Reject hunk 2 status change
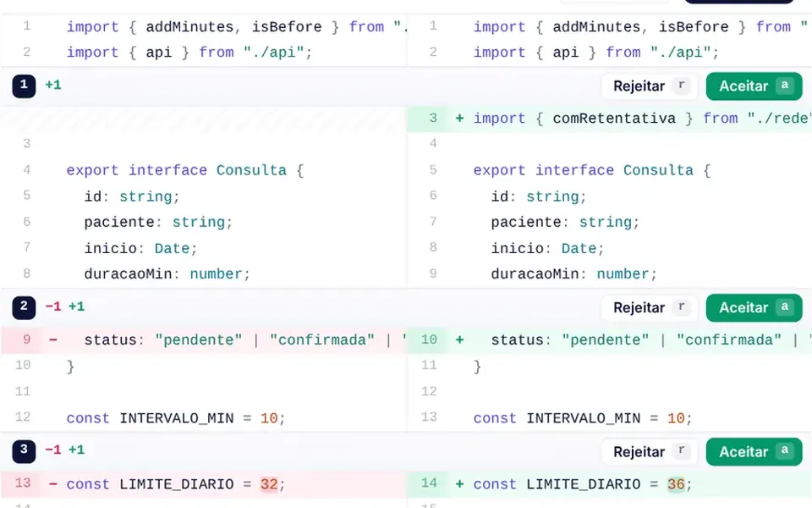Image resolution: width=812 pixels, height=508 pixels. click(650, 308)
